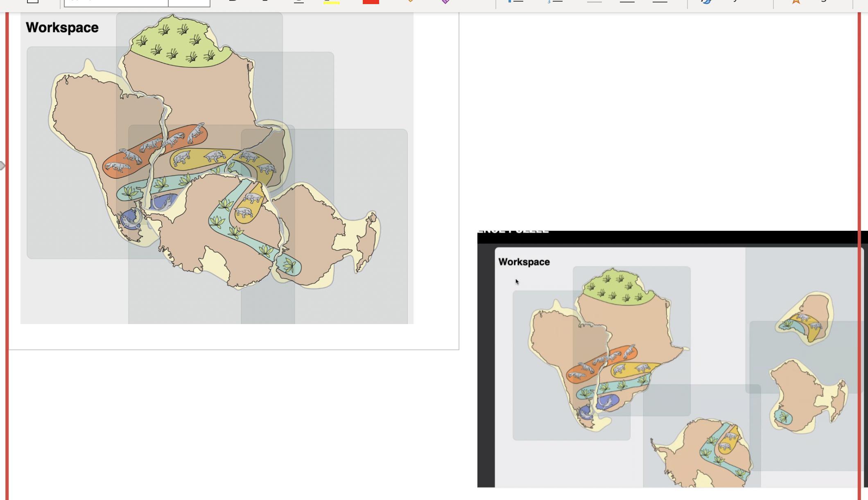Click the yellow highlight color bar
The width and height of the screenshot is (868, 500).
(x=332, y=2)
